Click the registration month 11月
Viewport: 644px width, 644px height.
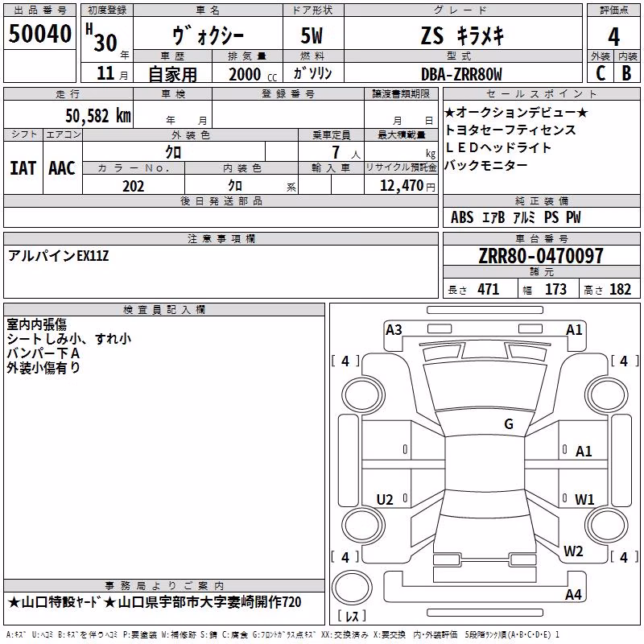[x=112, y=73]
